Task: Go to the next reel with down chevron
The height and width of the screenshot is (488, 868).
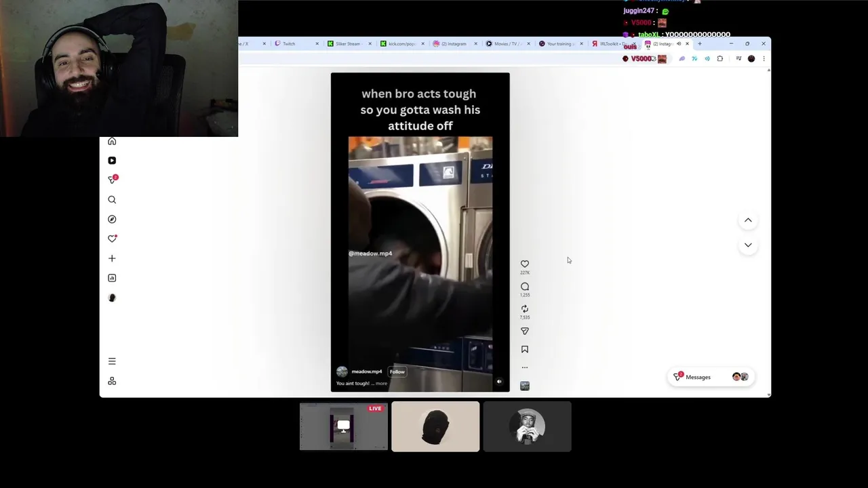Action: [748, 245]
